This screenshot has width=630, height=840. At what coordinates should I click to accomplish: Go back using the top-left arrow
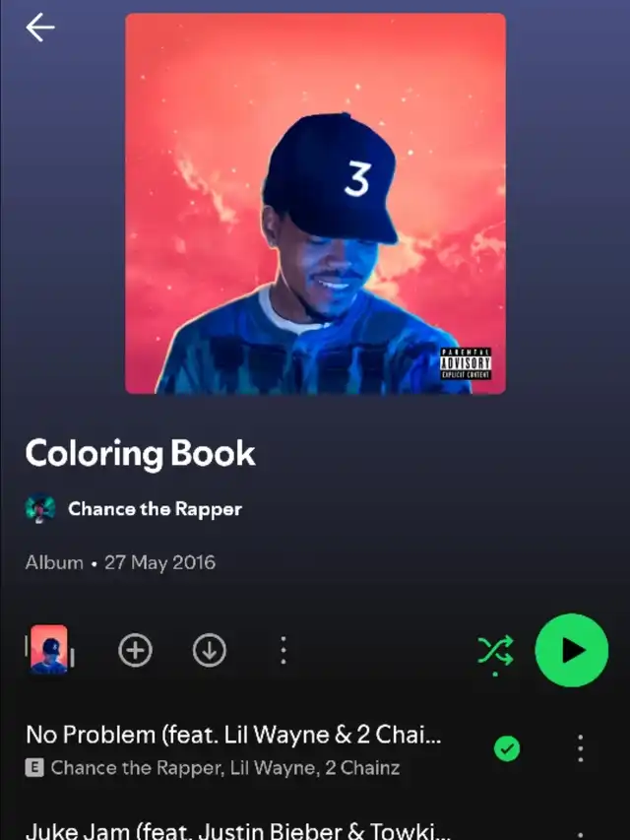40,28
